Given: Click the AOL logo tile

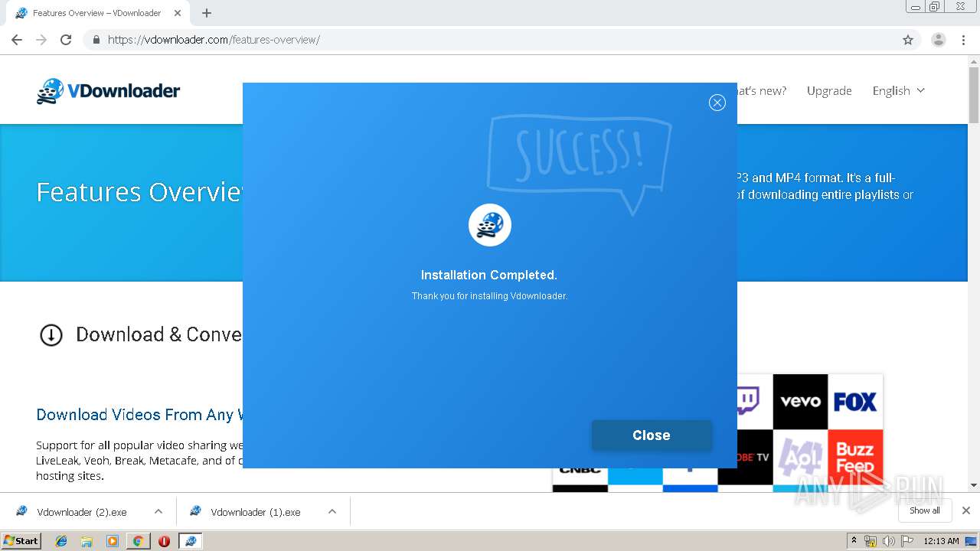Looking at the screenshot, I should 800,456.
